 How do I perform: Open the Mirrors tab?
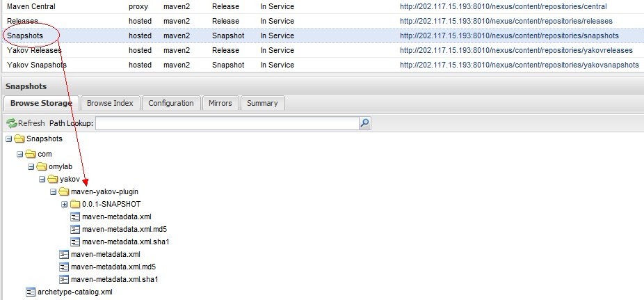coord(220,103)
